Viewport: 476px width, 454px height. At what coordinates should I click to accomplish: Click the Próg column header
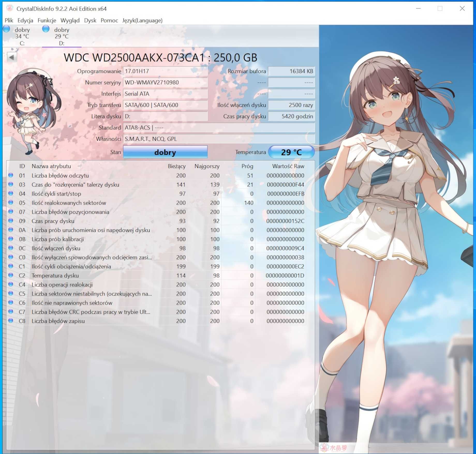(x=247, y=166)
